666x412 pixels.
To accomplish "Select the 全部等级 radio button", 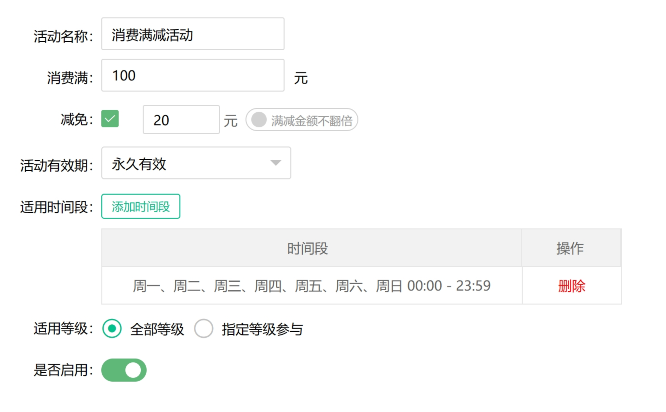I will [112, 328].
